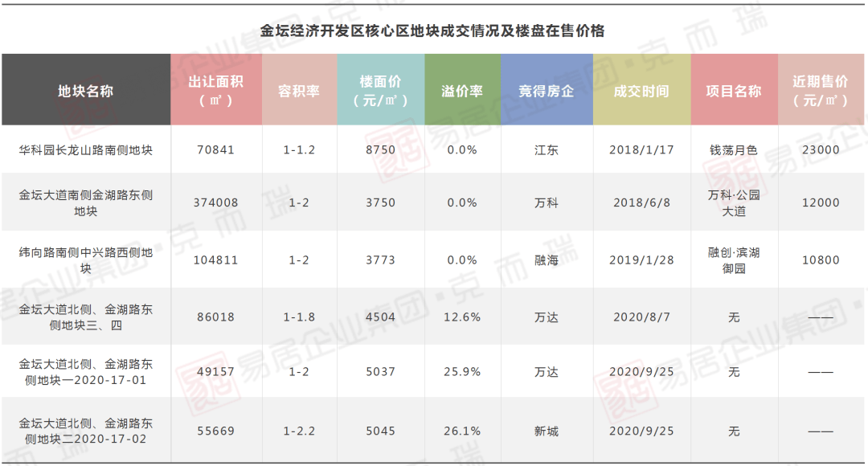Click the developer cell 江东
This screenshot has width=868, height=466.
[547, 150]
